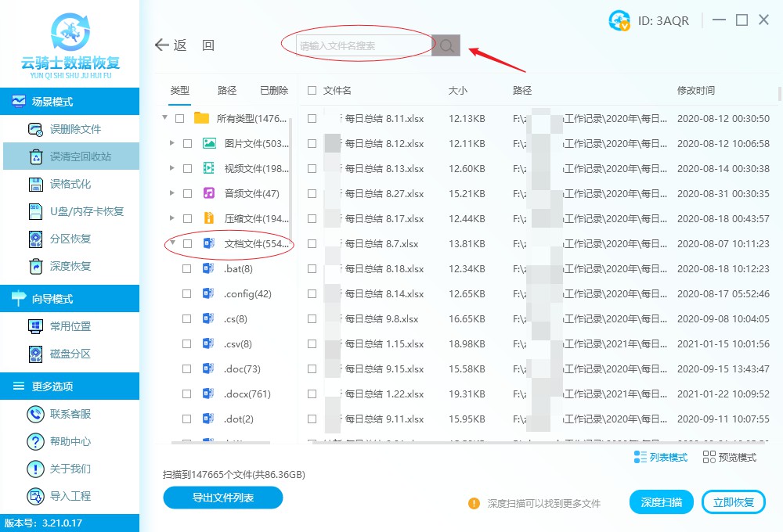783x532 pixels.
Task: Tick checkbox for 每日总结 8.27.xlsx
Action: [312, 194]
